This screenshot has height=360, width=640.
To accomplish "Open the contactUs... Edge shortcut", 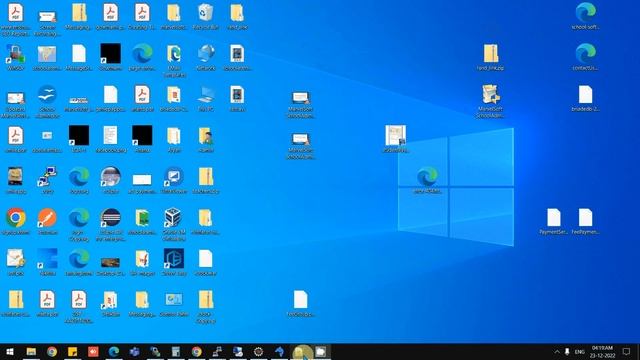I will point(586,53).
